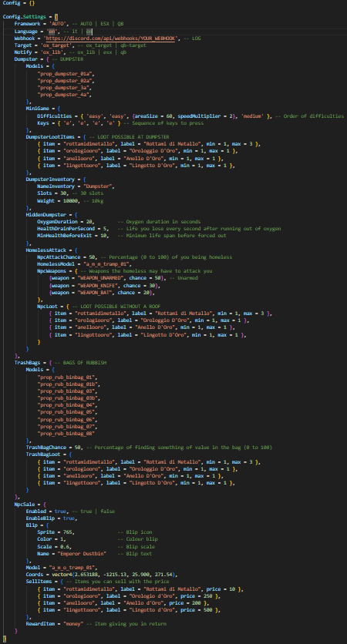The height and width of the screenshot is (644, 347).
Task: Click NameInventory = "Dumpster" line
Action: click(76, 187)
